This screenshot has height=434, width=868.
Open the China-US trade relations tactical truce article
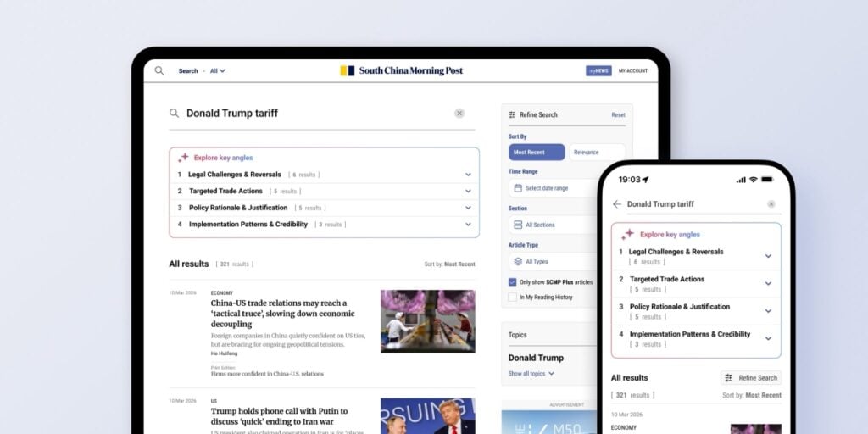pos(283,314)
